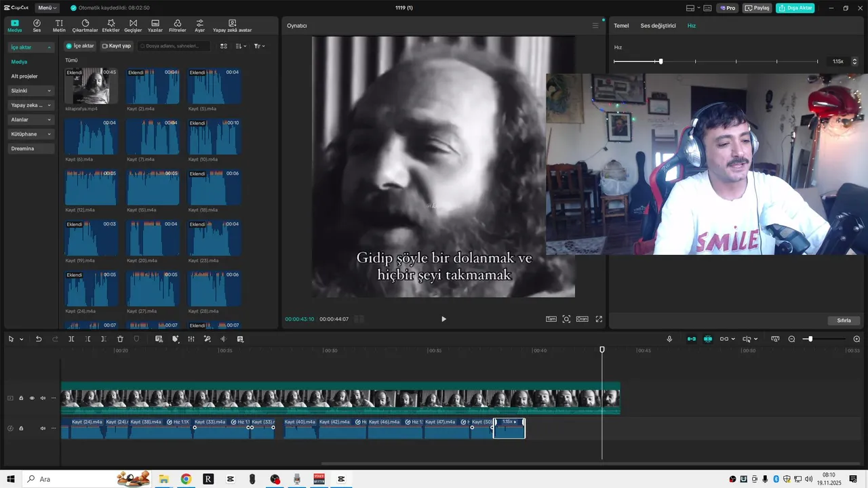Click the video track cover thumbnail toggle
Image resolution: width=868 pixels, height=488 pixels.
pyautogui.click(x=10, y=399)
